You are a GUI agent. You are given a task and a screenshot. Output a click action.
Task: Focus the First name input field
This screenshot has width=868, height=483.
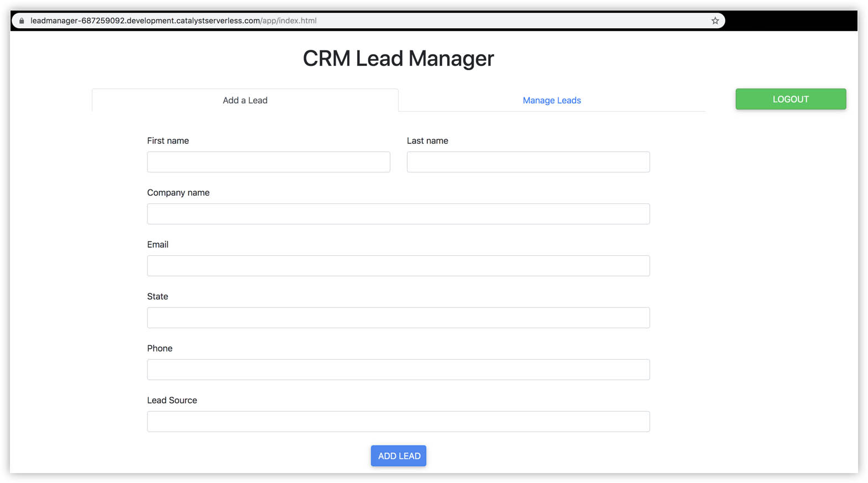(269, 162)
